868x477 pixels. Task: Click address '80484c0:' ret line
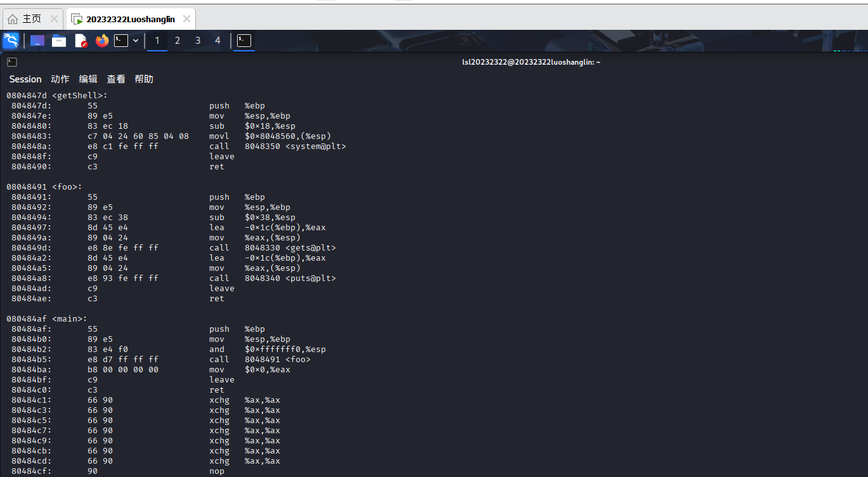click(32, 390)
